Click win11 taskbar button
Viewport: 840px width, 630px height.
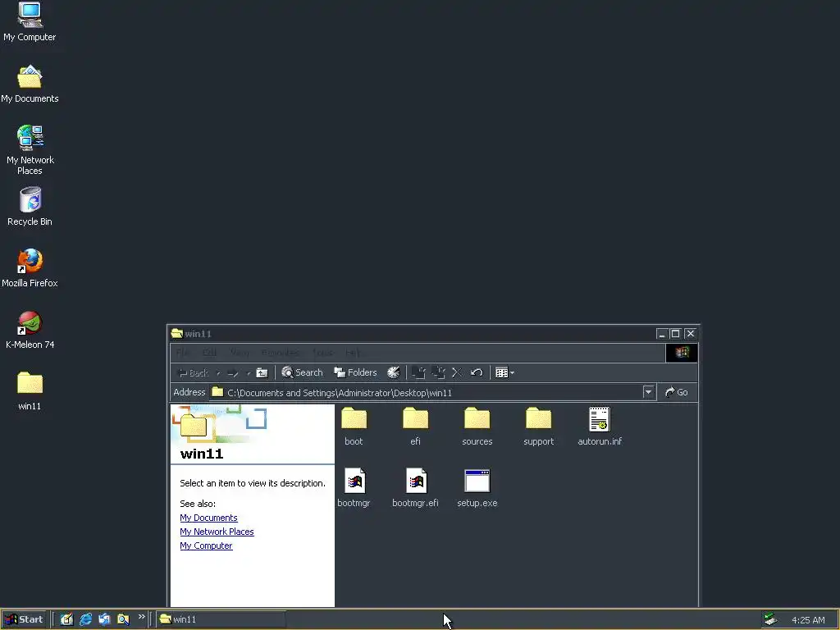point(221,619)
